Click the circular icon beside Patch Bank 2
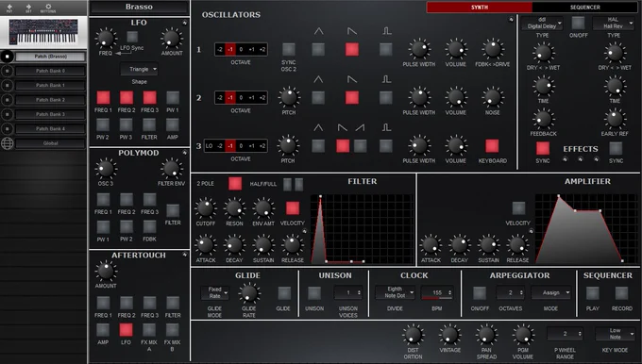642x364 pixels. [7, 100]
